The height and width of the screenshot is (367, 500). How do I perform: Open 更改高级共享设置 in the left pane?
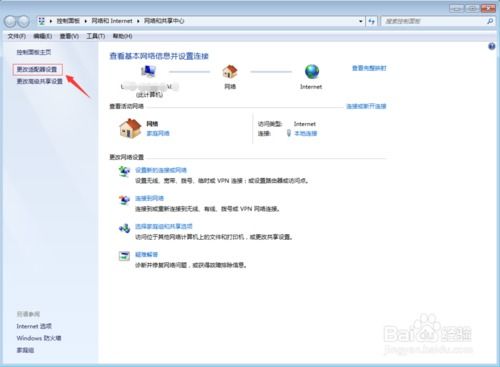[40, 81]
